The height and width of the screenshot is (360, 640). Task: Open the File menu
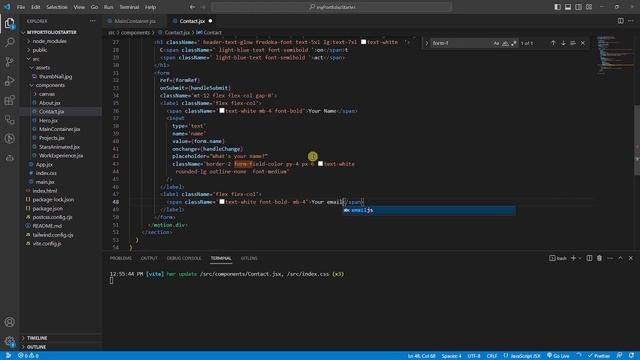tap(21, 7)
